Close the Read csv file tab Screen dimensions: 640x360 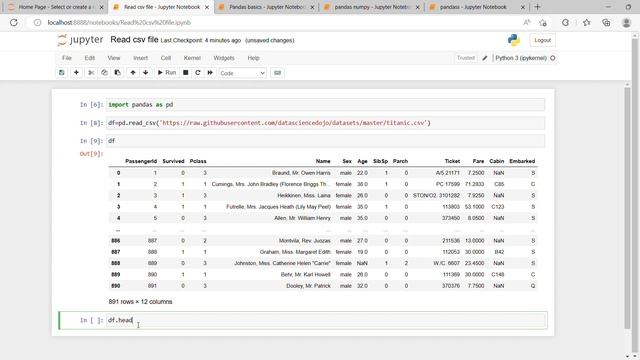click(x=207, y=7)
